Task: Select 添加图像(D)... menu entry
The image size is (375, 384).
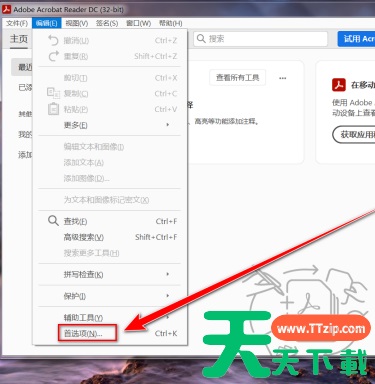Action: tap(110, 178)
